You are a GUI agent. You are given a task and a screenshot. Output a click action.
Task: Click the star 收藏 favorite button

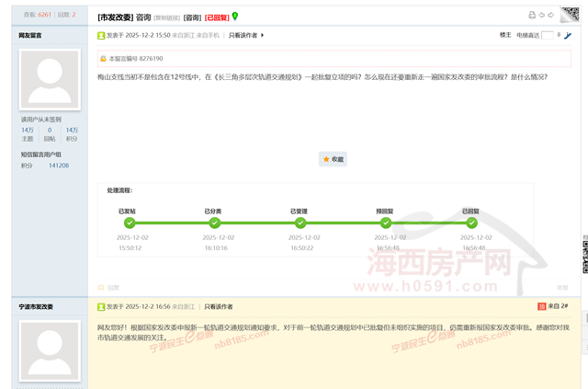click(333, 159)
